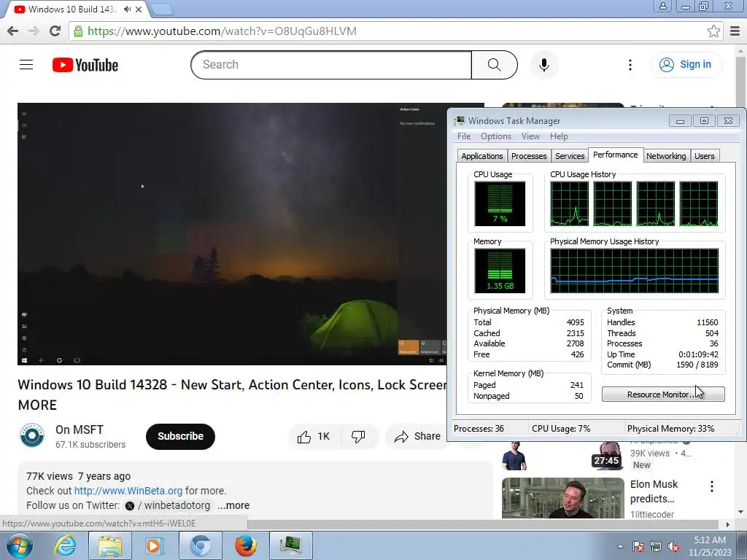Viewport: 747px width, 560px height.
Task: Launch Internet Explorer from the taskbar
Action: click(x=65, y=545)
